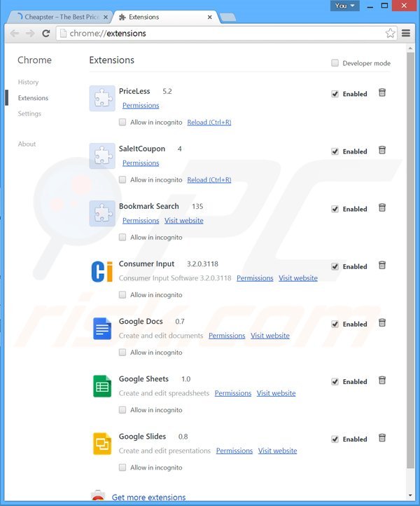Go forward with the forward arrow
The image size is (420, 506).
pyautogui.click(x=30, y=33)
